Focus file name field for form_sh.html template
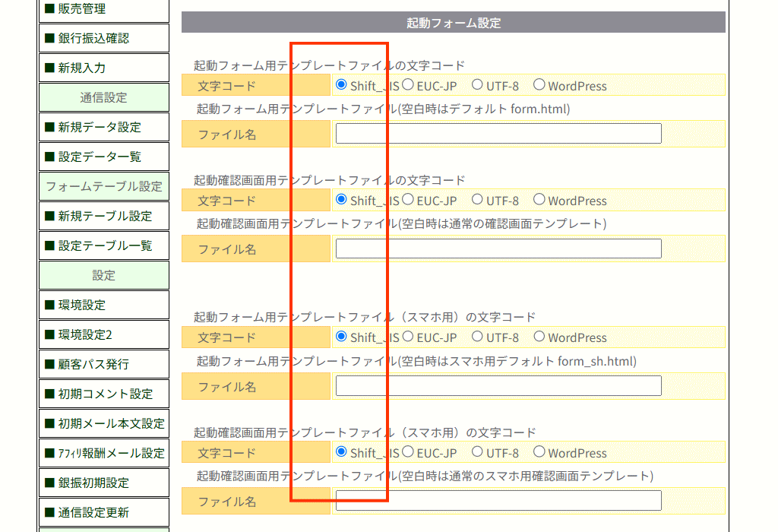Image resolution: width=778 pixels, height=532 pixels. 498,385
